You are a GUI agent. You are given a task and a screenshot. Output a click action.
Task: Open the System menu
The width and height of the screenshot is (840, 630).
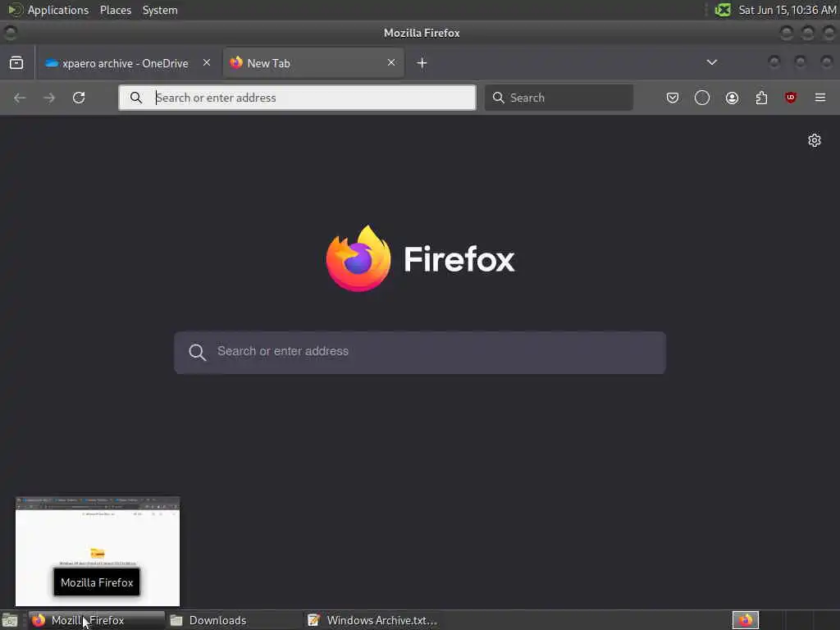click(160, 10)
